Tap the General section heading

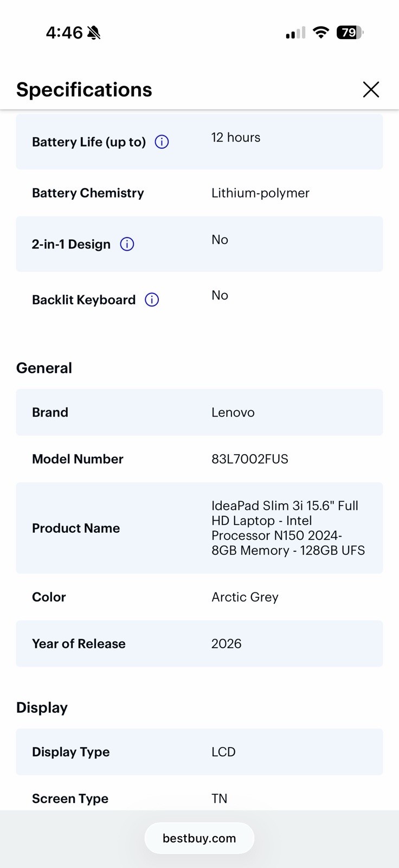44,368
